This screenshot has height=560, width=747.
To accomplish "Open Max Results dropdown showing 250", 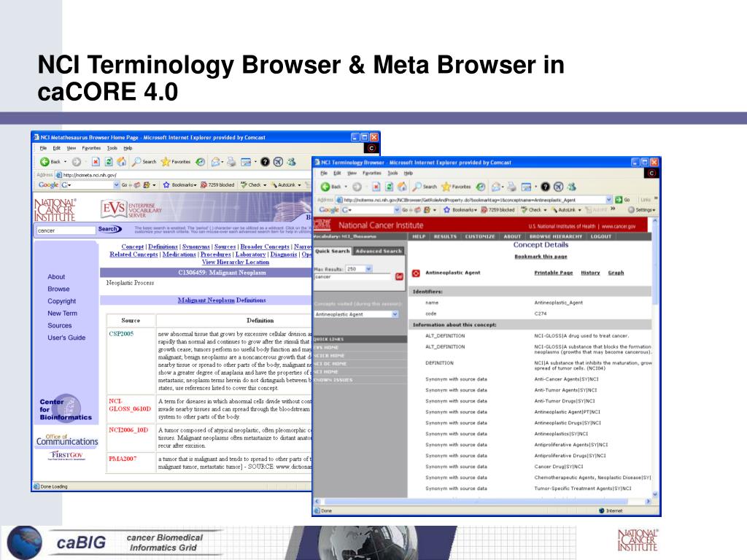I will click(368, 269).
